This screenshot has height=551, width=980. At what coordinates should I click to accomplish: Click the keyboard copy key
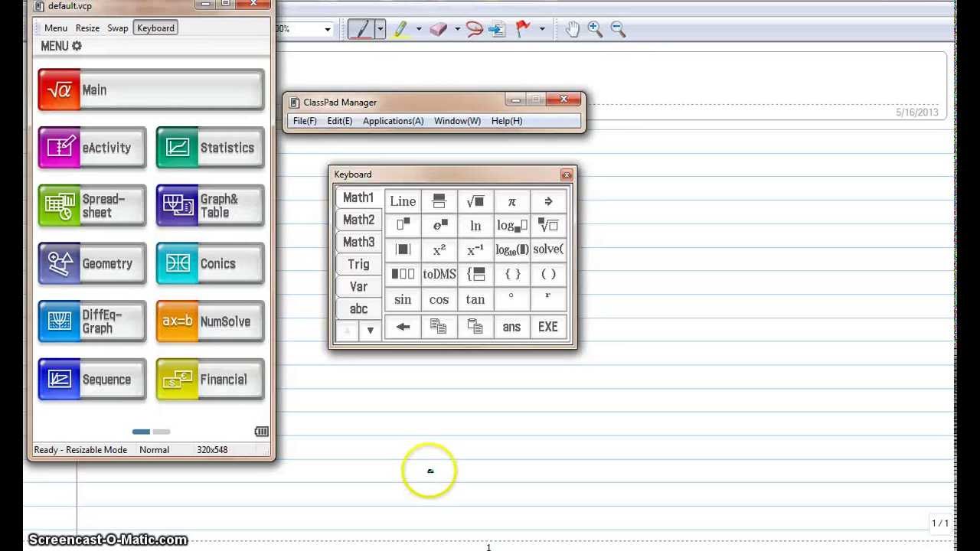point(439,327)
